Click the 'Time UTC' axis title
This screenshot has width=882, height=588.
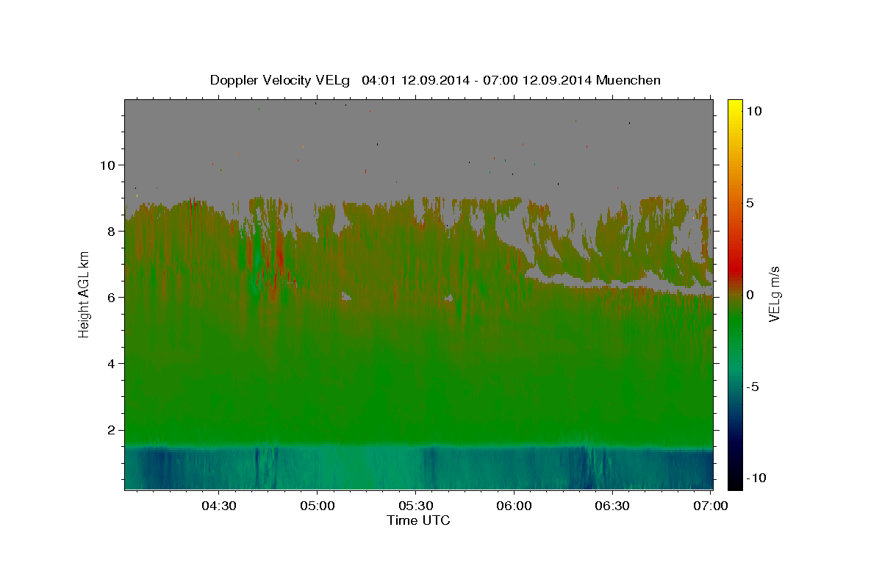coord(418,520)
